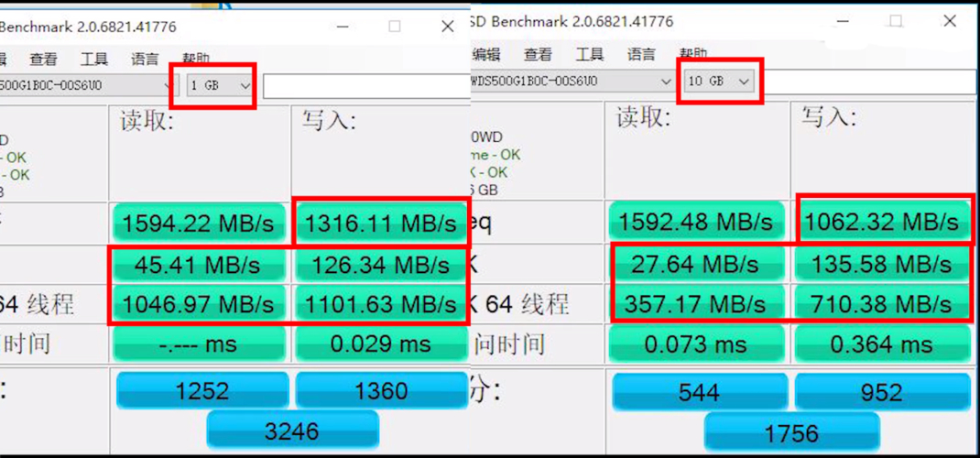
Task: Click the title 'SD Benchmark 2.0.6821.41776' of right window
Action: pyautogui.click(x=572, y=21)
